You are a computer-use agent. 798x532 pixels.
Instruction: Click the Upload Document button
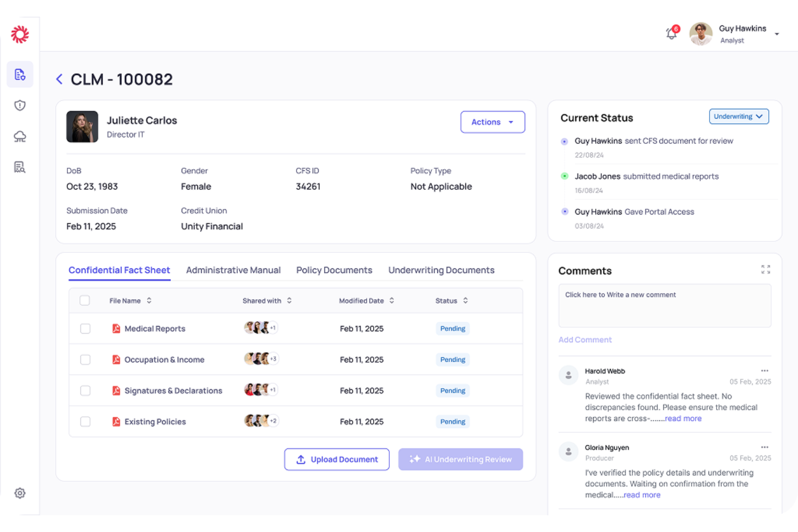(336, 459)
